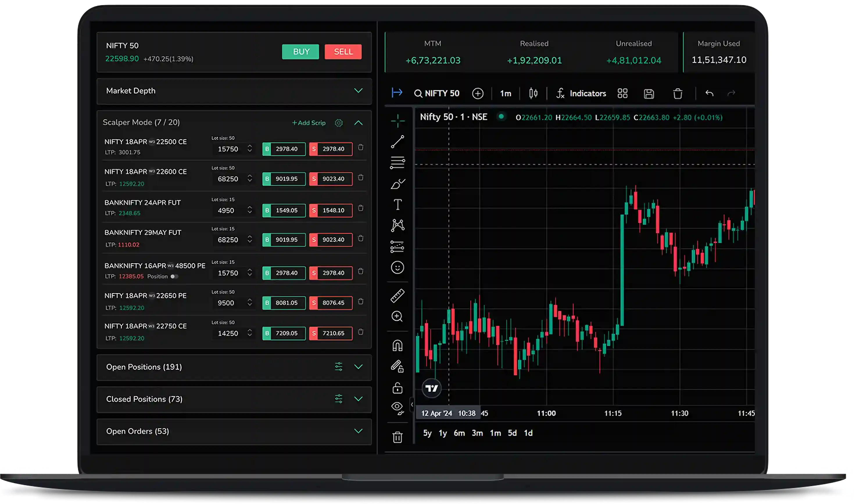Select the brush drawing tool
The width and height of the screenshot is (854, 504).
coord(398,184)
